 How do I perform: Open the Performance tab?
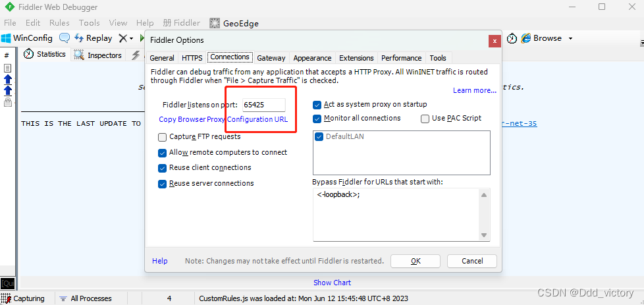401,58
